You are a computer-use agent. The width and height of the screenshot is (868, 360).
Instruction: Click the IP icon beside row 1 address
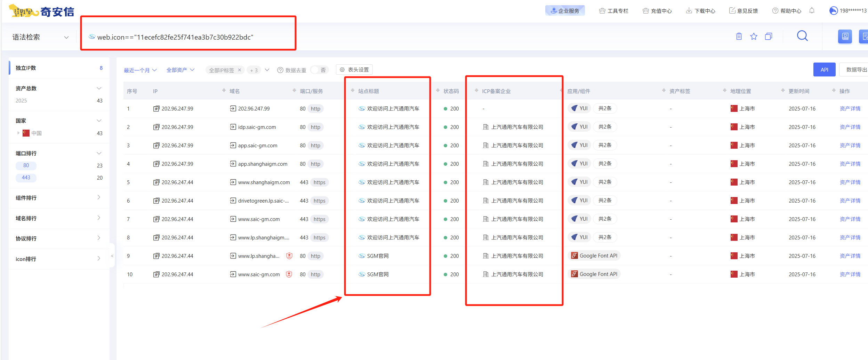156,109
